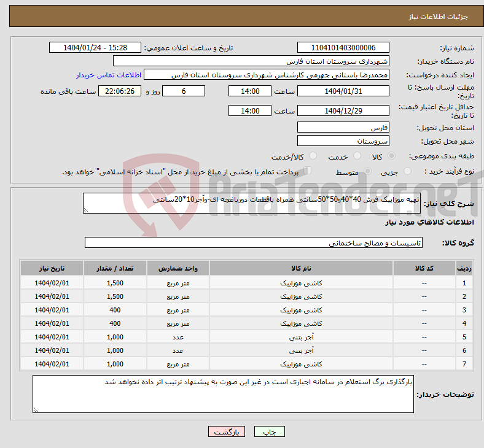The height and width of the screenshot is (448, 484).
Task: Choose the جزیی purchase type radio
Action: (x=407, y=171)
